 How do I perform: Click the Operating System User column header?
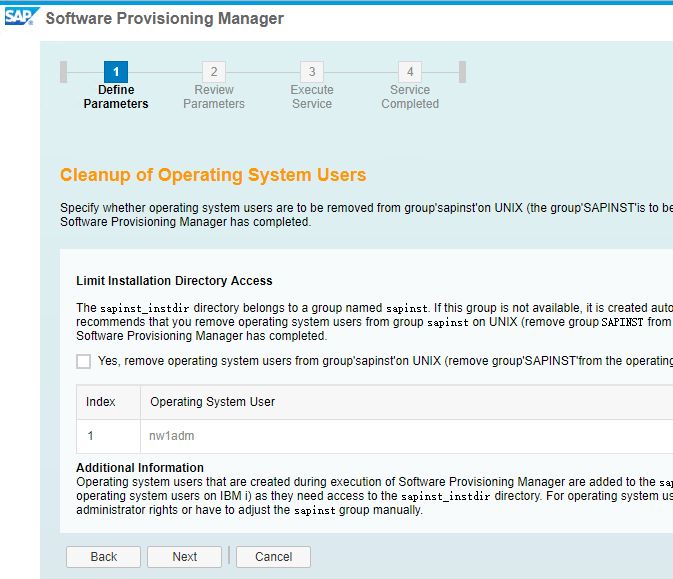pos(406,402)
